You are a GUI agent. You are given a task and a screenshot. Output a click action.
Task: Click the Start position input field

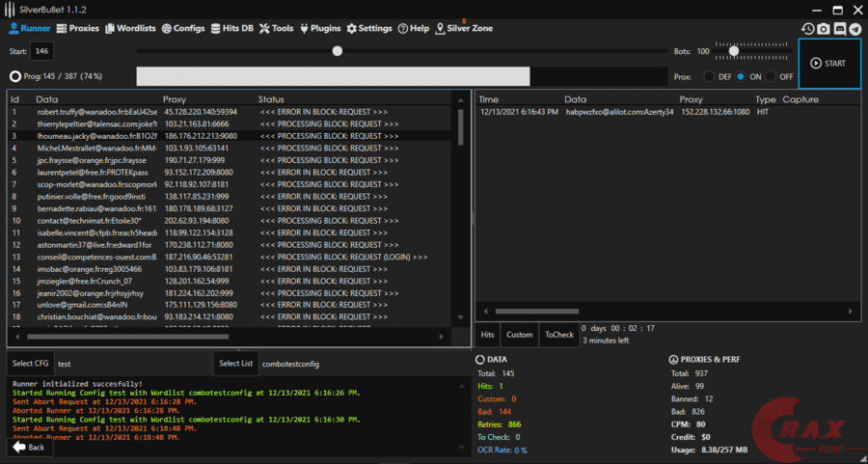(x=41, y=51)
